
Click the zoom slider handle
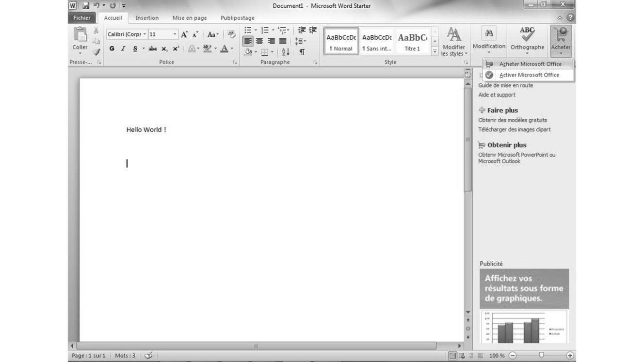[x=541, y=356]
